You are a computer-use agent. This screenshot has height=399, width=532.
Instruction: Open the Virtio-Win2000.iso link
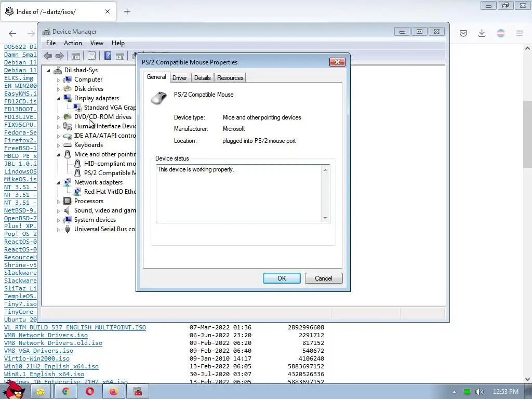(37, 358)
